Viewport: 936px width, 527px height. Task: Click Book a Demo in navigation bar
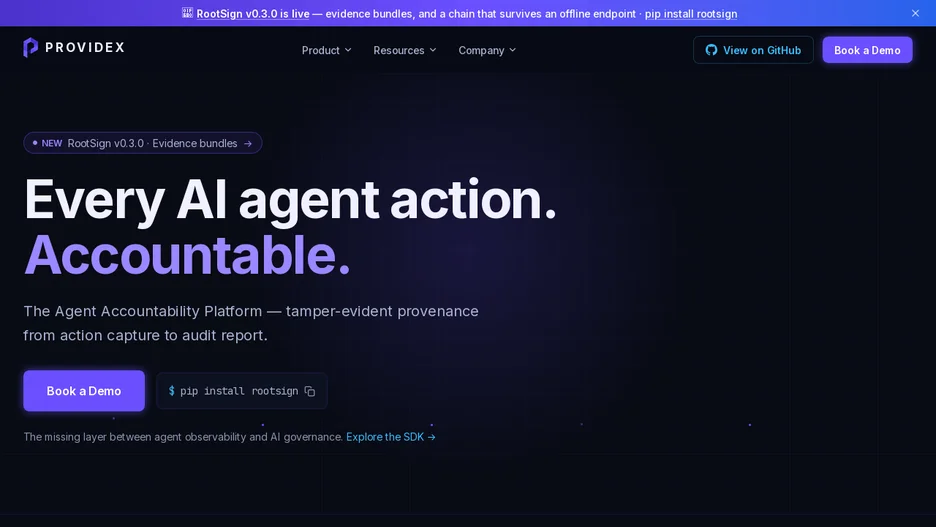[867, 50]
